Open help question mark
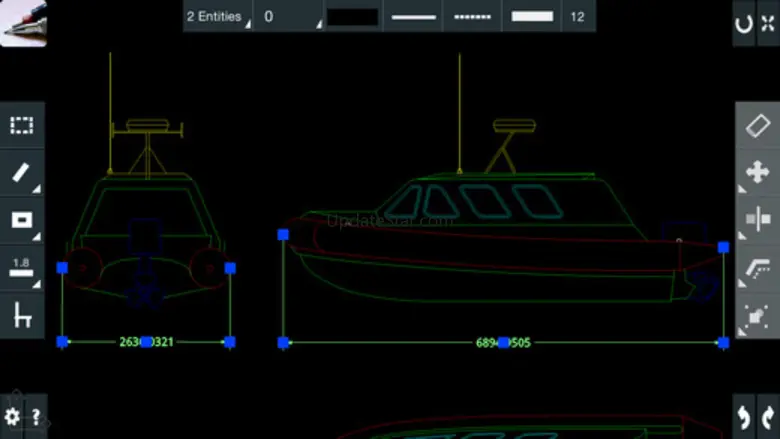The width and height of the screenshot is (780, 439). point(36,417)
